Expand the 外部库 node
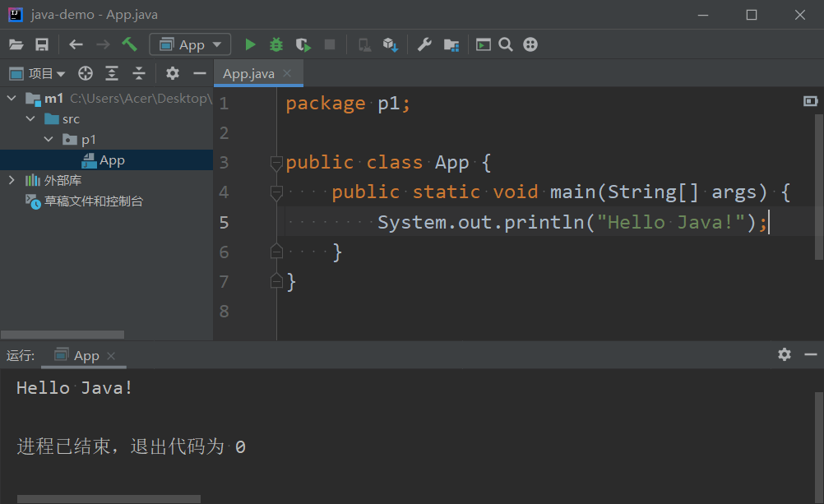Image resolution: width=824 pixels, height=504 pixels. 11,180
